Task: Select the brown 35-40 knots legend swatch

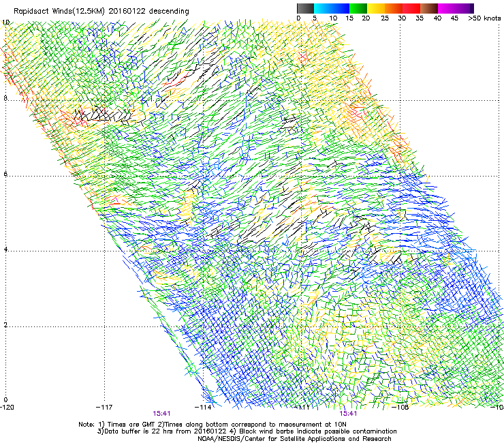Action: [x=429, y=8]
